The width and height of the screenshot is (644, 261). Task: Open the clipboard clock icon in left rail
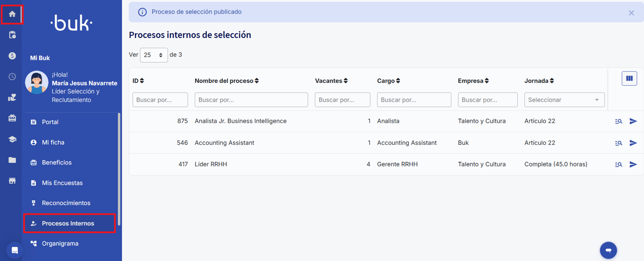[12, 35]
